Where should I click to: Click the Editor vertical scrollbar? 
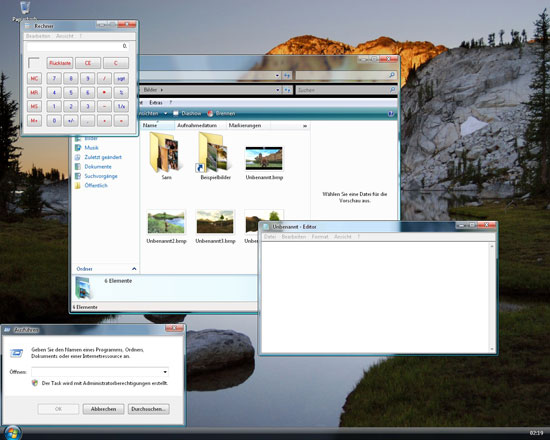[x=492, y=298]
